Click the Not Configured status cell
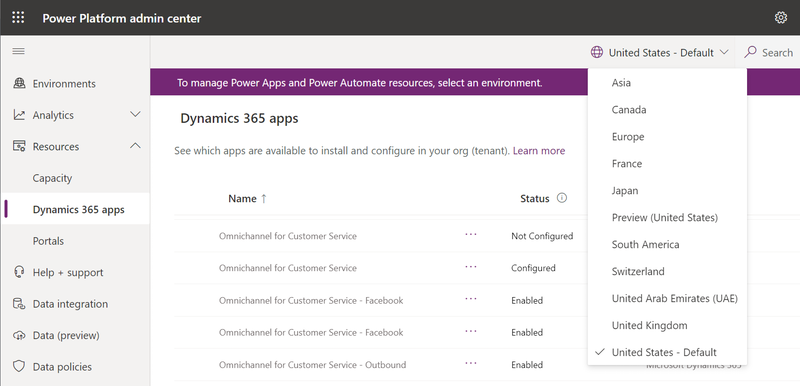800x386 pixels. (542, 236)
